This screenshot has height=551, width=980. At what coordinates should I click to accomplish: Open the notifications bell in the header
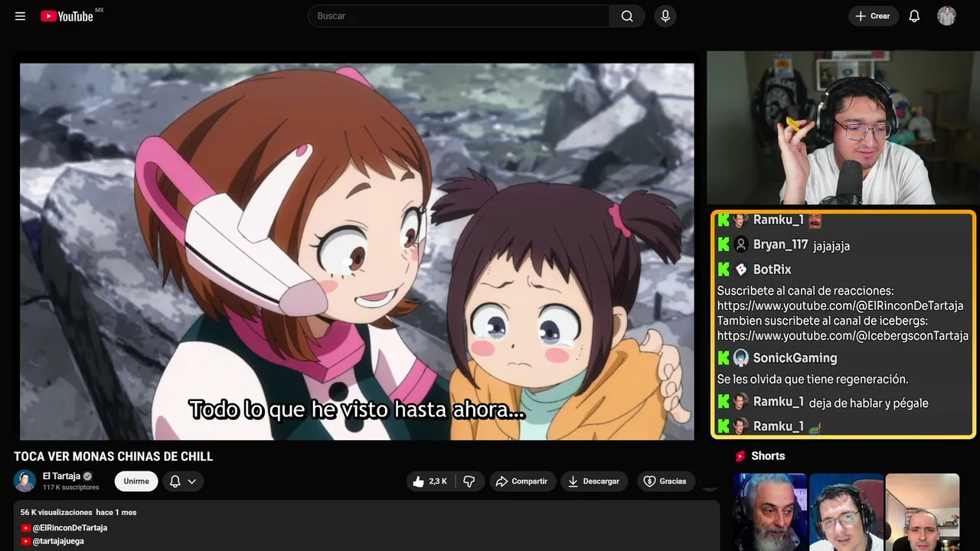914,16
